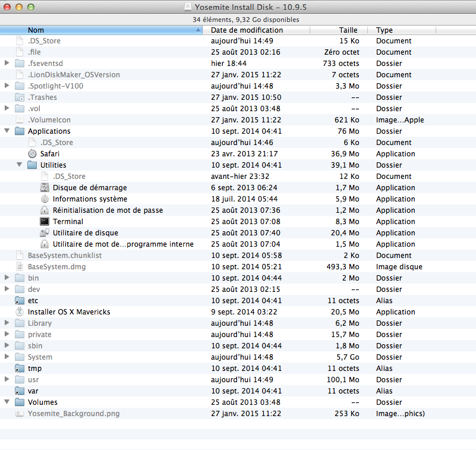Select the .file document icon

coord(20,52)
